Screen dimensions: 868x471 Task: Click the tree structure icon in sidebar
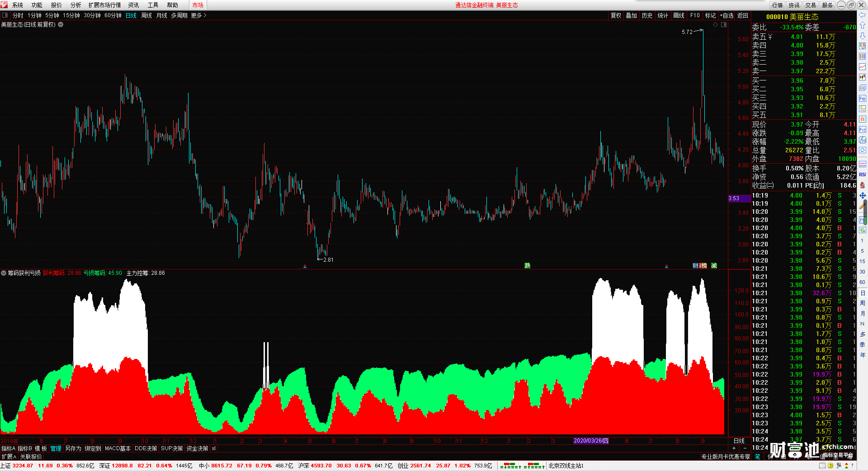(862, 108)
